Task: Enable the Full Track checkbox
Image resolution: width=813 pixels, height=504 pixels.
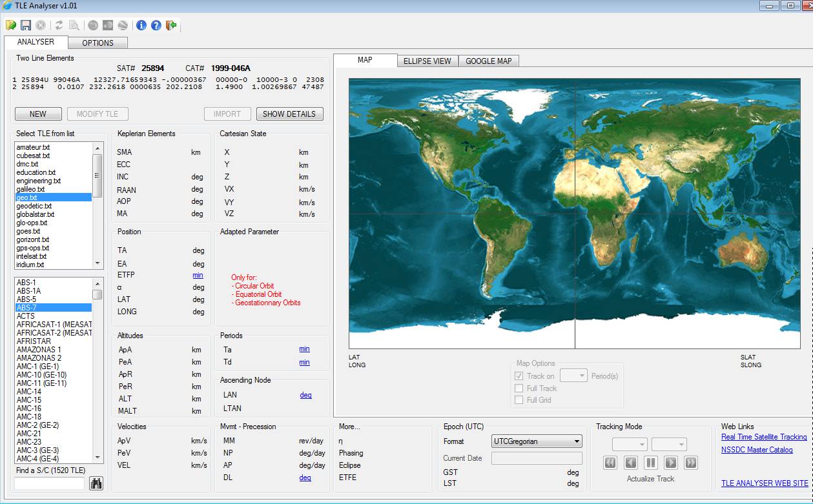Action: tap(519, 388)
